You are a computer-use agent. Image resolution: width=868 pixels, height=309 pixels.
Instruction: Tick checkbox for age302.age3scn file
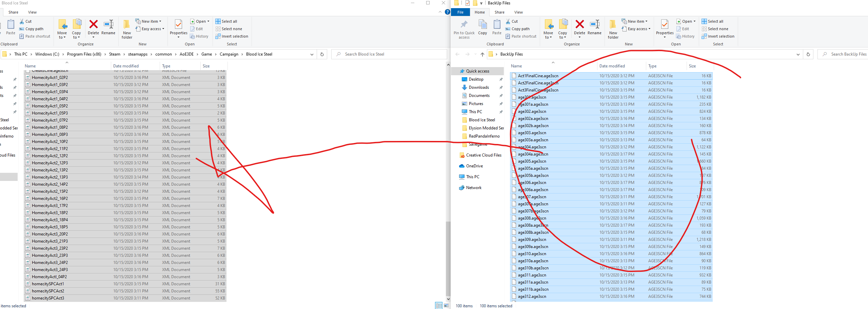pyautogui.click(x=514, y=111)
